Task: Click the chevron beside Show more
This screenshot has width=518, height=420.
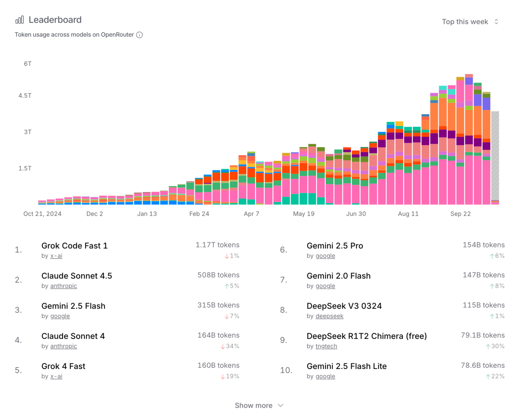Action: (x=281, y=405)
